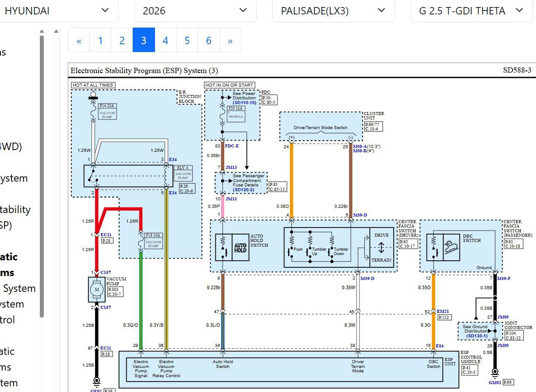Image resolution: width=536 pixels, height=392 pixels.
Task: Open the SD110-10 power distribution link
Action: click(244, 102)
